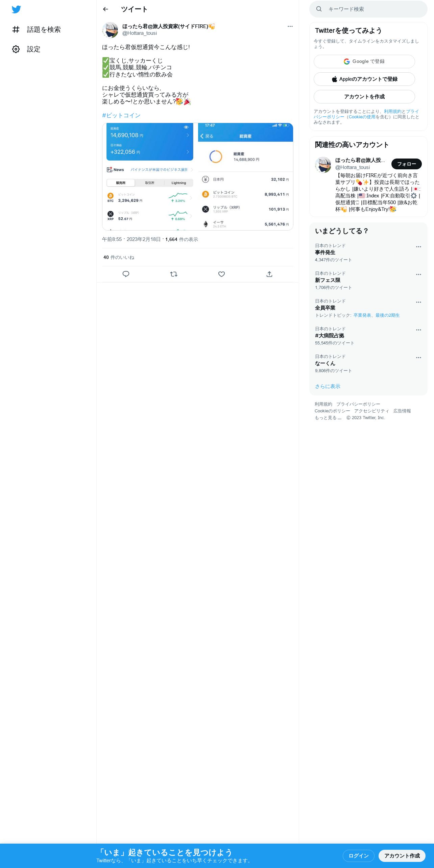Open @Hottara_tousi handle under tweet author
Image resolution: width=434 pixels, height=868 pixels.
tap(140, 33)
